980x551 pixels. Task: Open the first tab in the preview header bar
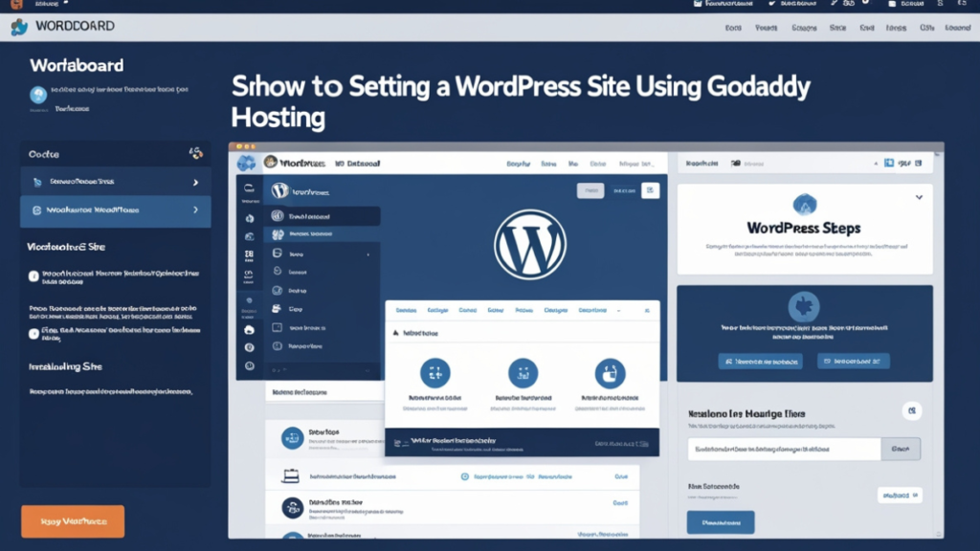coord(518,164)
